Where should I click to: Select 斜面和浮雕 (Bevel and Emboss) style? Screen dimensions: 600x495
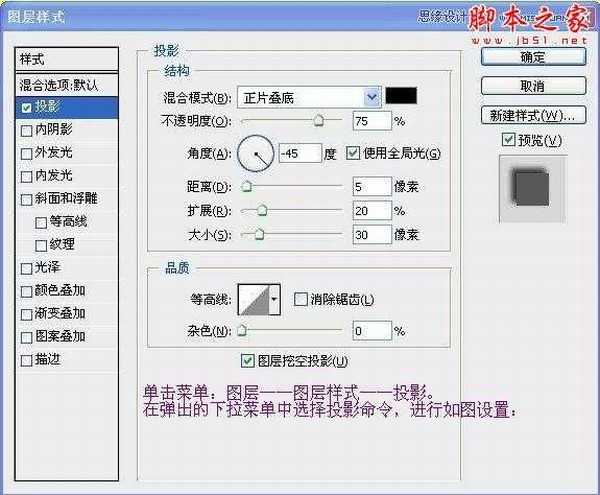68,198
